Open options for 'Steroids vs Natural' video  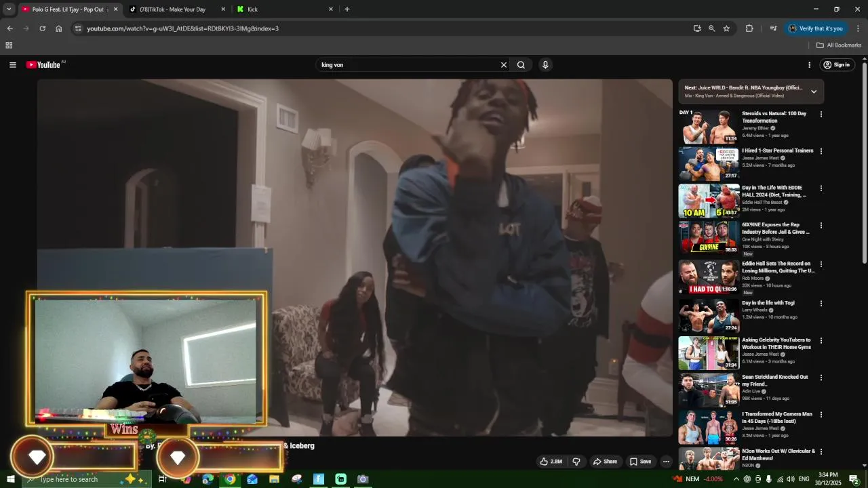[x=821, y=115]
